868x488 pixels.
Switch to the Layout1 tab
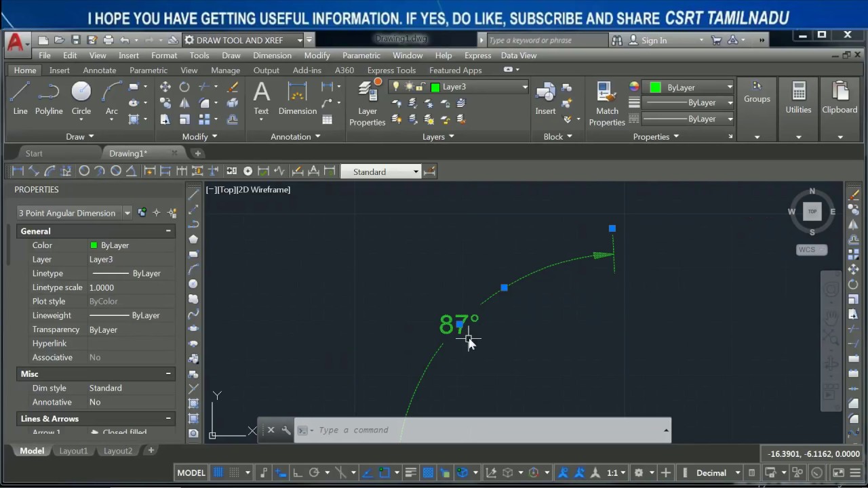73,451
